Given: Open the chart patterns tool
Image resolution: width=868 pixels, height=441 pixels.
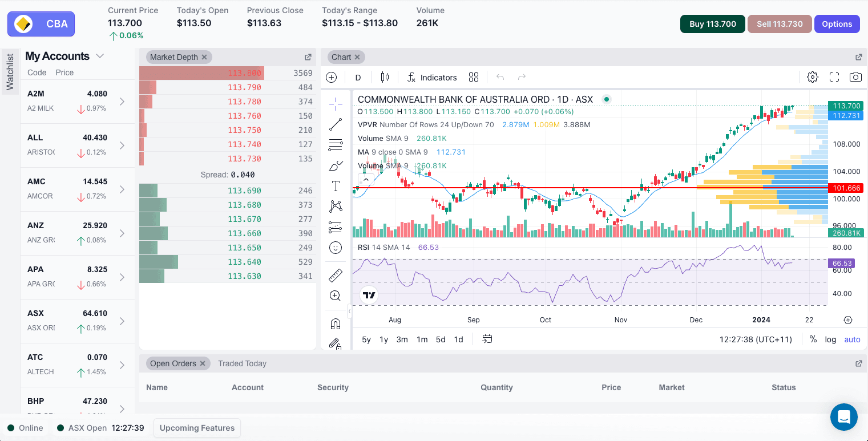Looking at the screenshot, I should (336, 207).
